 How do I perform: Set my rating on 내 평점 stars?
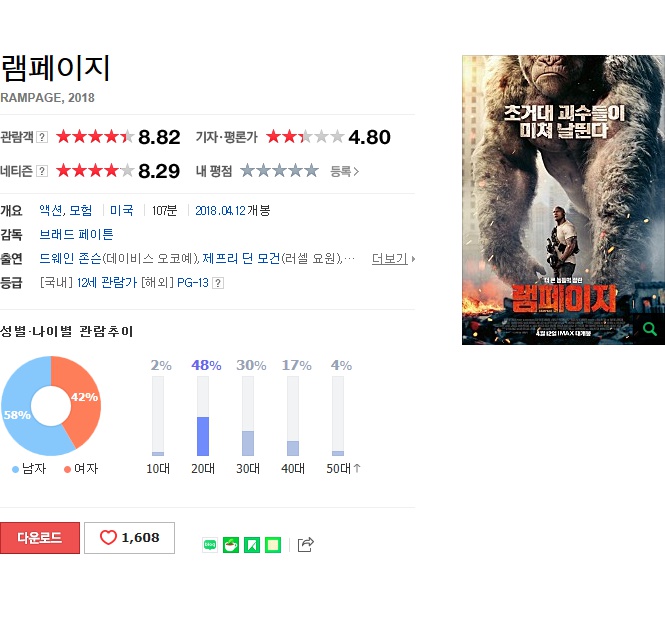(279, 171)
